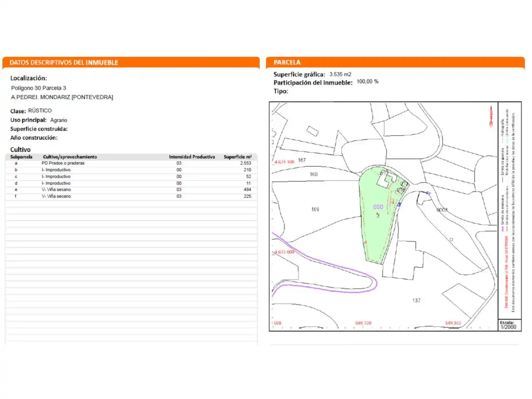Click the surface value '484' in row e

(247, 190)
